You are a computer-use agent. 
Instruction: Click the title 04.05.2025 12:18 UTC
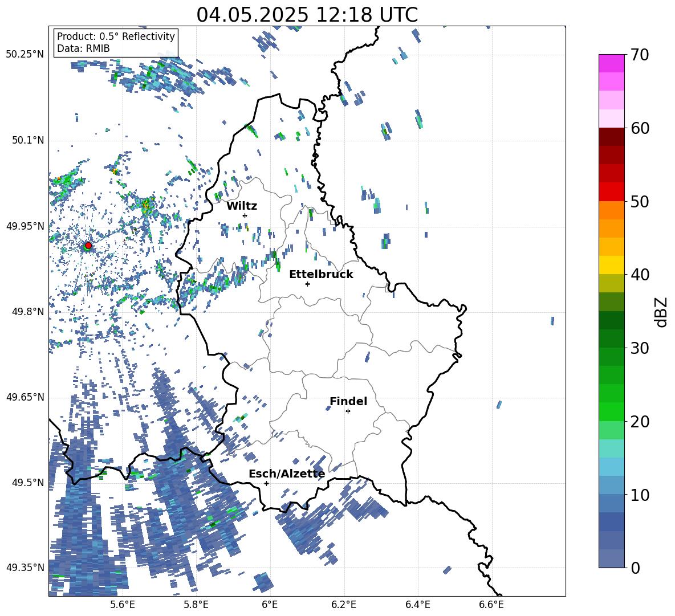[307, 15]
